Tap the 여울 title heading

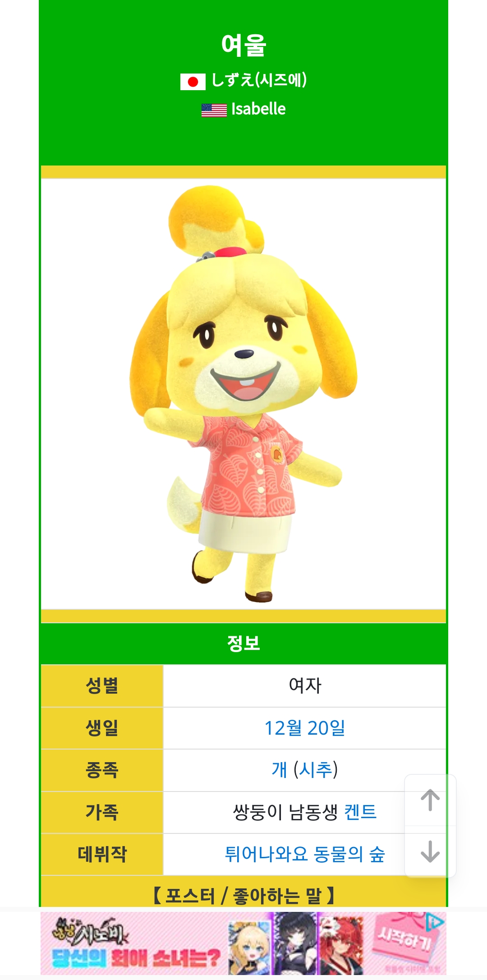(x=243, y=45)
